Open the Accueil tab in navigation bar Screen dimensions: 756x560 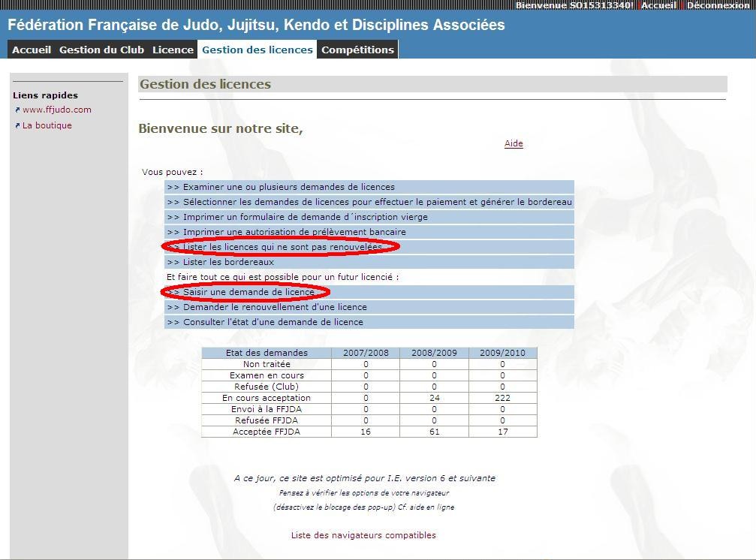32,50
